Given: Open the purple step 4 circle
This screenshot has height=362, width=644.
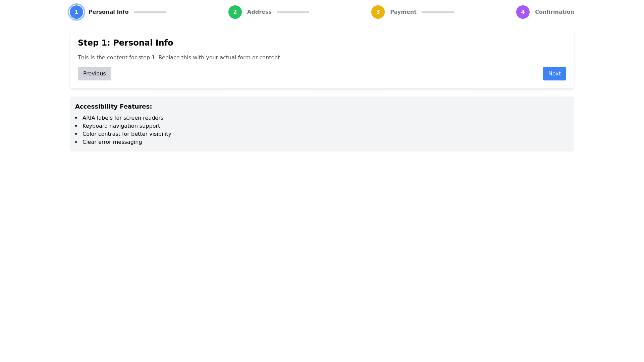Looking at the screenshot, I should click(523, 12).
